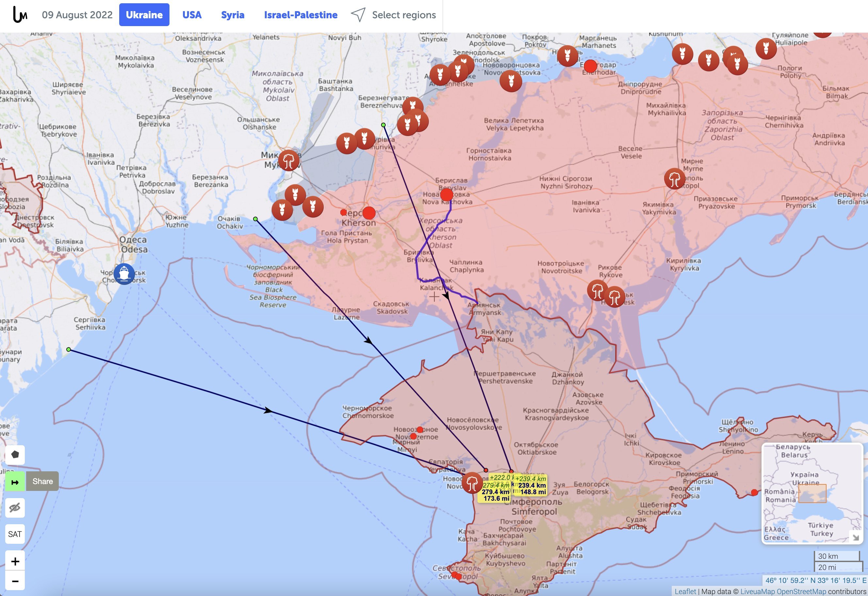Toggle hidden map markers eye icon

[15, 508]
